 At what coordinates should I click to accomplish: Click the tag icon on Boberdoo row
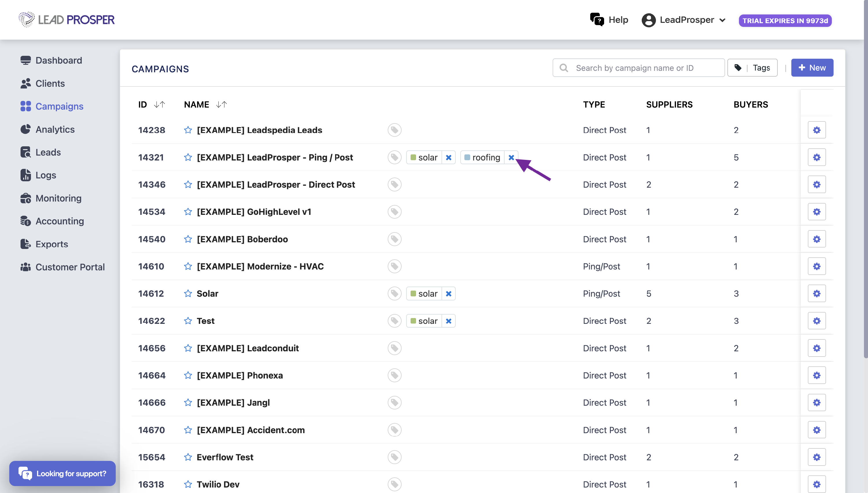click(x=394, y=239)
